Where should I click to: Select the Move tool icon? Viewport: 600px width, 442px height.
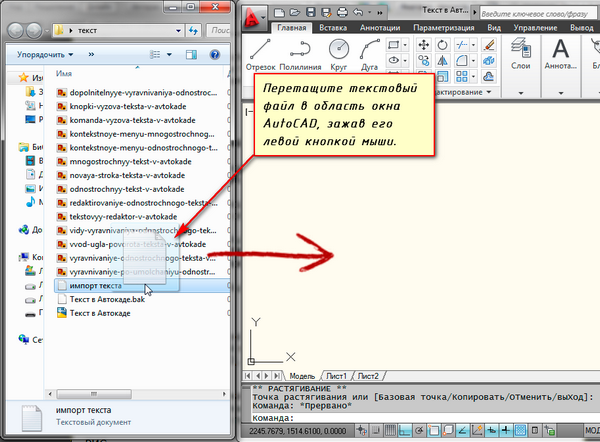click(x=424, y=45)
